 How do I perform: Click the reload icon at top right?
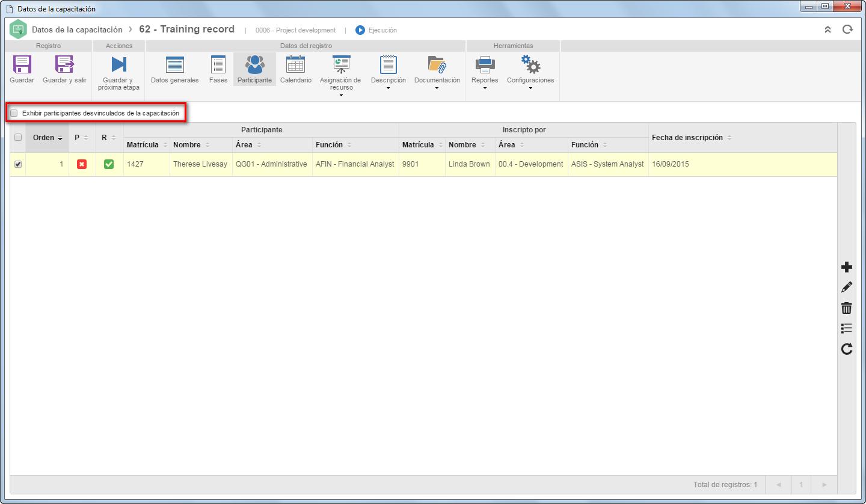pyautogui.click(x=847, y=29)
